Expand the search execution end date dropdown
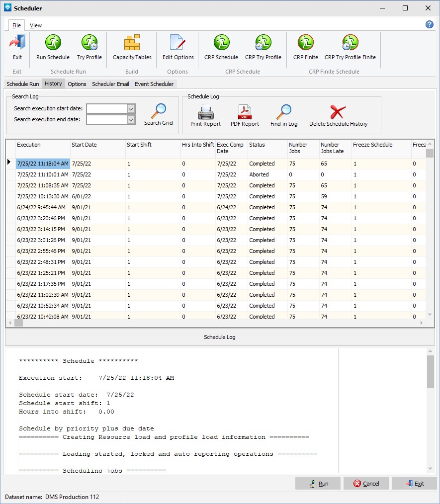440x504 pixels. pyautogui.click(x=131, y=119)
